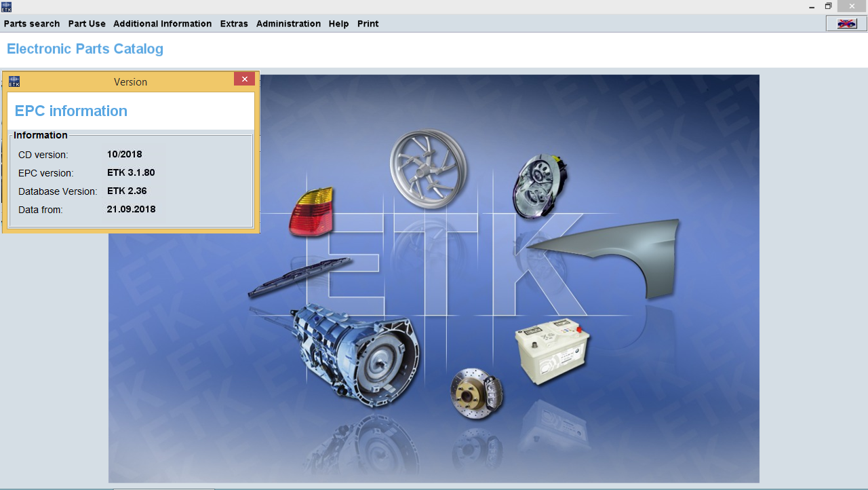
Task: Click the car battery image
Action: pos(553,351)
